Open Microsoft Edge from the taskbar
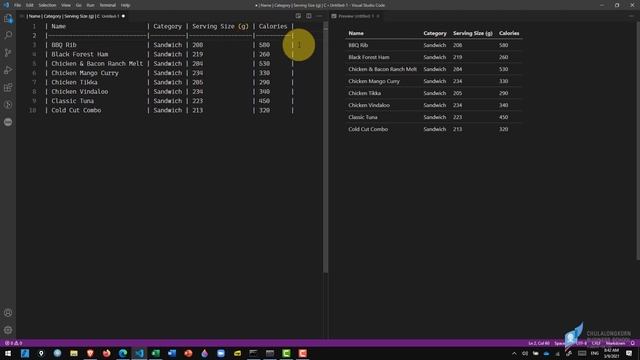This screenshot has height=360, width=640. pos(123,353)
